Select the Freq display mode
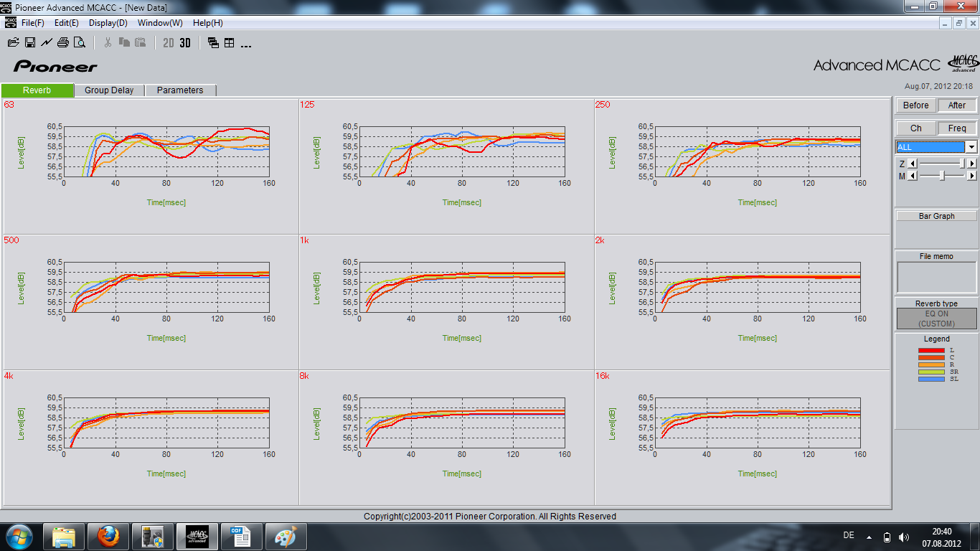Viewport: 980px width, 551px height. (957, 128)
